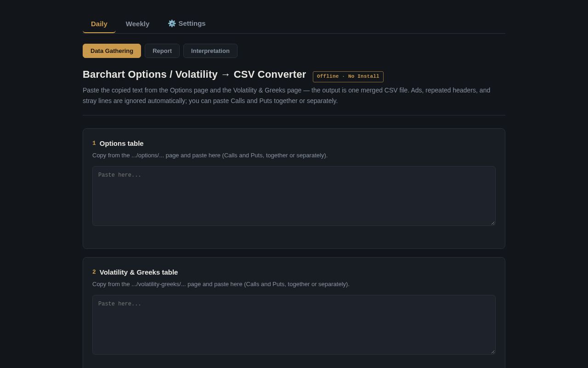588x368 pixels.
Task: Click the Offline · No Install badge
Action: point(348,76)
